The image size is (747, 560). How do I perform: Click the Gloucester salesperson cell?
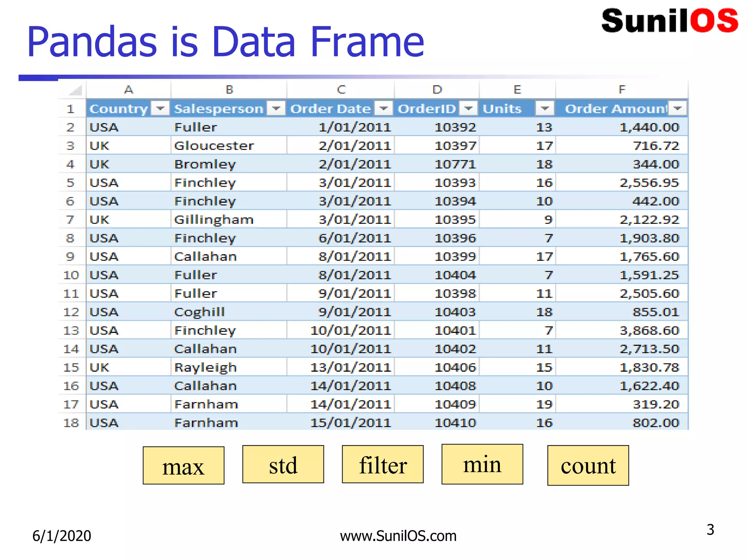229,146
